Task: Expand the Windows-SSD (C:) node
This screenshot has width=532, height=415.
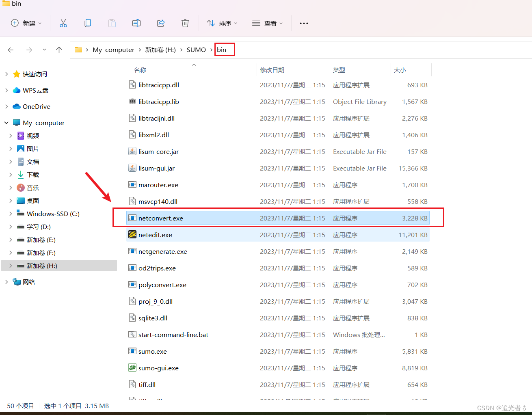Action: click(11, 214)
